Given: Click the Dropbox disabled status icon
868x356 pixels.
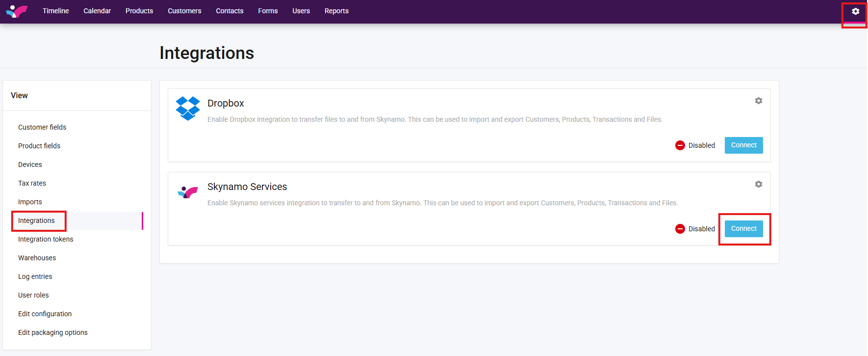Looking at the screenshot, I should (x=680, y=145).
